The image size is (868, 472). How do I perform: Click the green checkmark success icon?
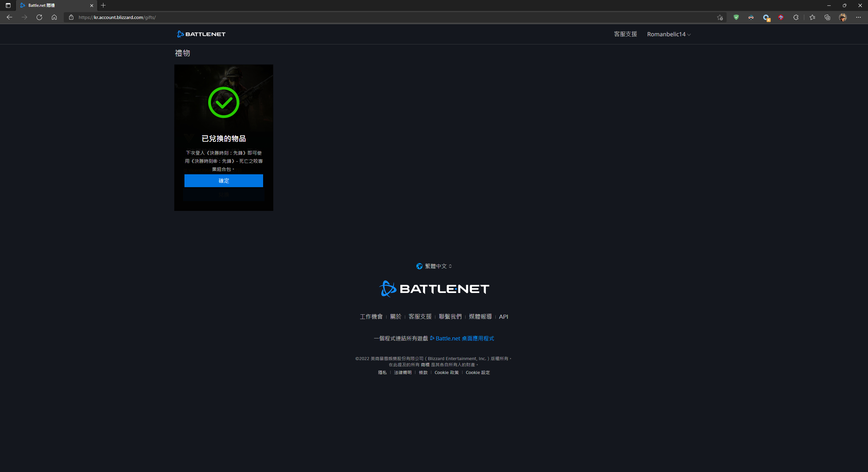coord(223,102)
